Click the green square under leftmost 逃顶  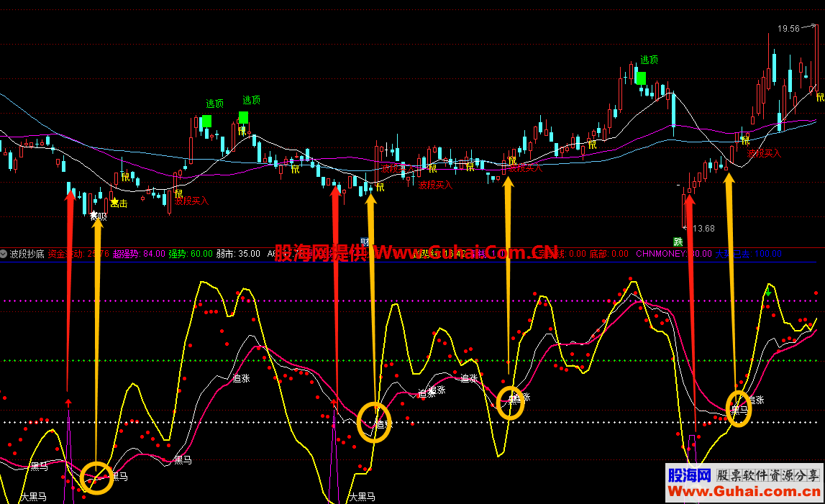tap(206, 122)
